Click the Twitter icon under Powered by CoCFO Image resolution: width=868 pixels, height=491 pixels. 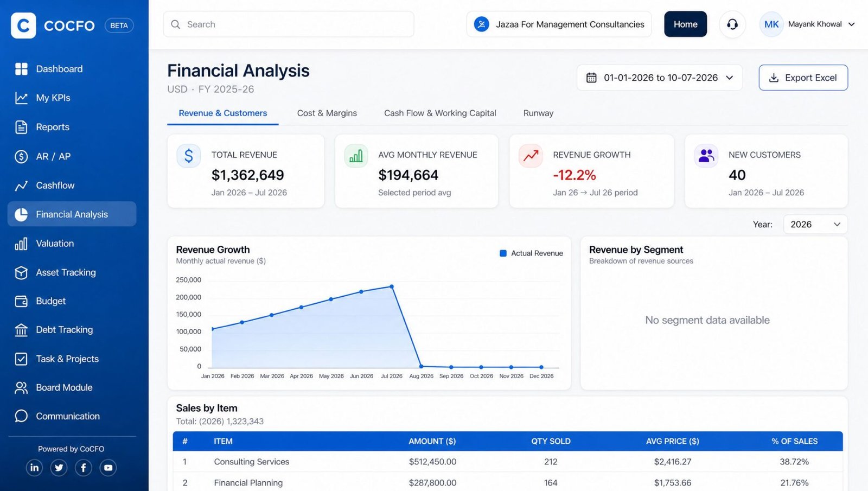pyautogui.click(x=59, y=468)
